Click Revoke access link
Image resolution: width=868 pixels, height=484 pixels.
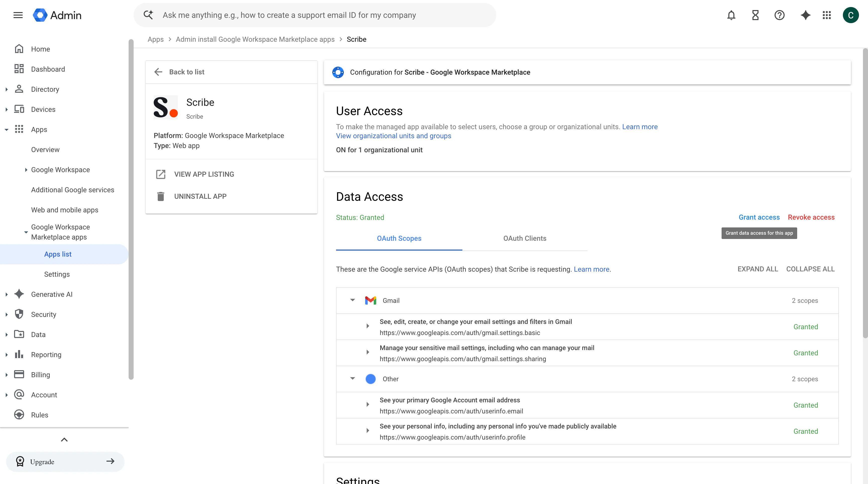point(811,217)
